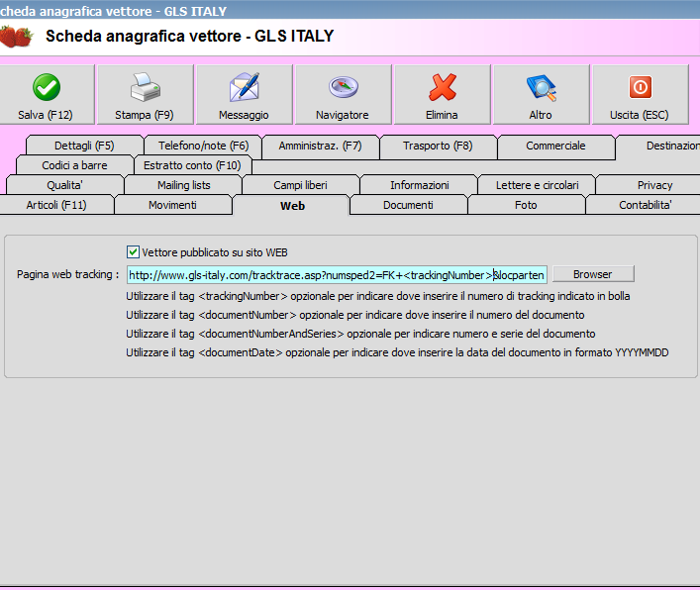Click inside the Pagina web tracking field
This screenshot has height=590, width=700.
(x=337, y=275)
